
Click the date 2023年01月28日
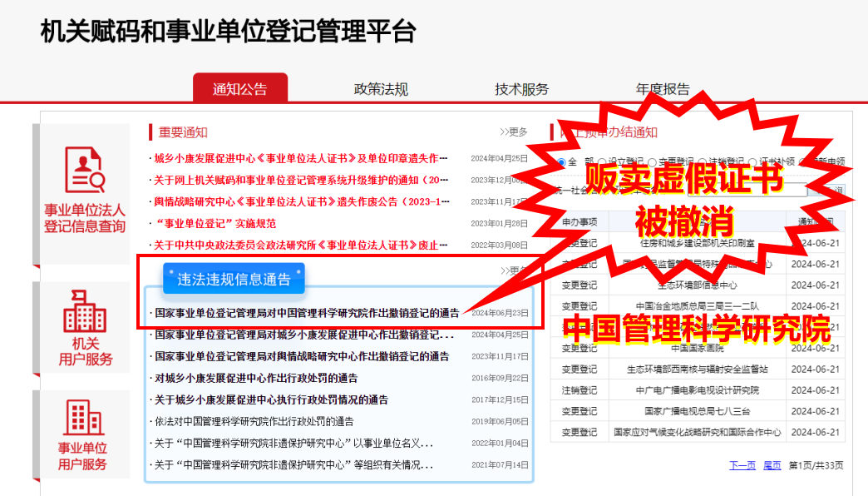499,223
